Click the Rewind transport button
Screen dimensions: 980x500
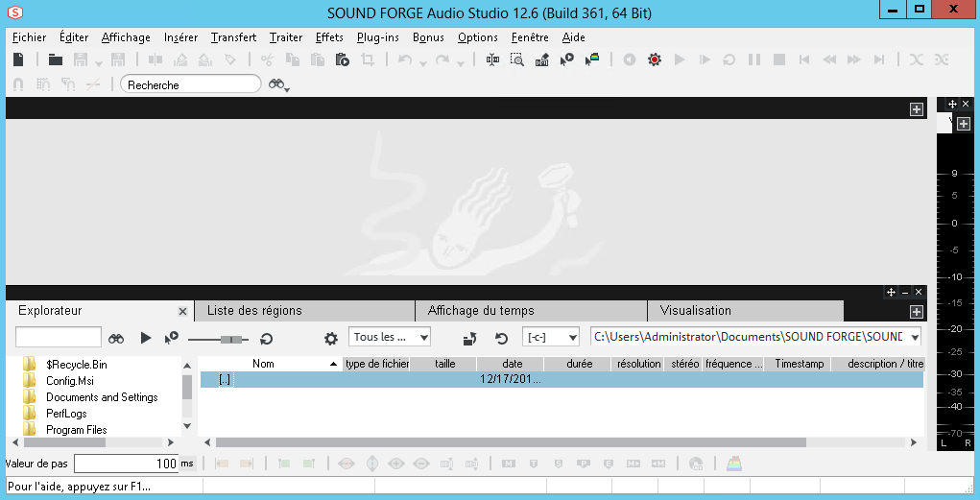point(829,60)
